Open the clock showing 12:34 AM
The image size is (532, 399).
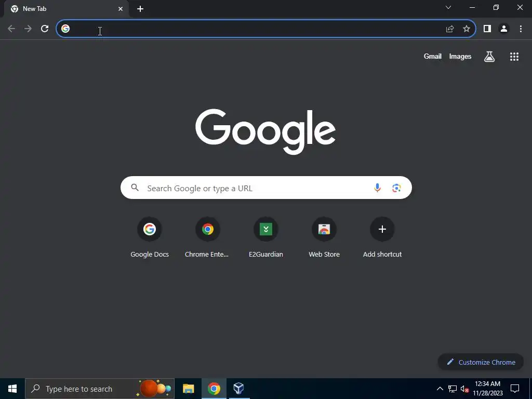point(488,389)
